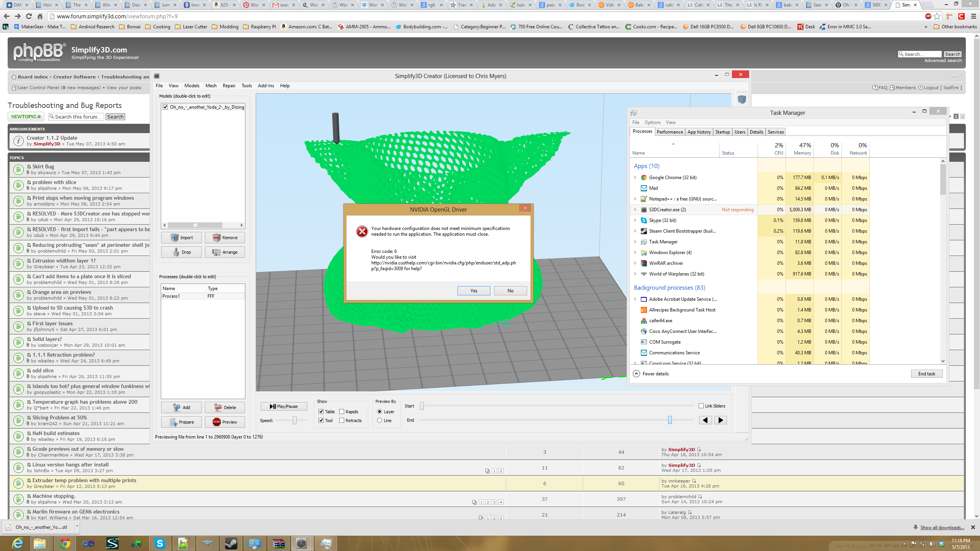Expand the Windows Explorer process group
This screenshot has width=980, height=551.
click(635, 253)
